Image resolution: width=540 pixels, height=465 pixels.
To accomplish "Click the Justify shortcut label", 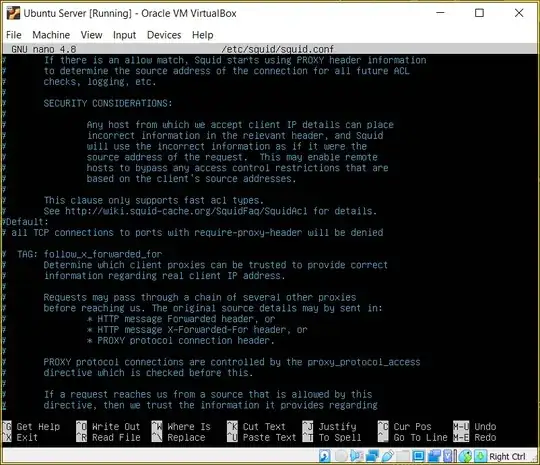I will (337, 427).
